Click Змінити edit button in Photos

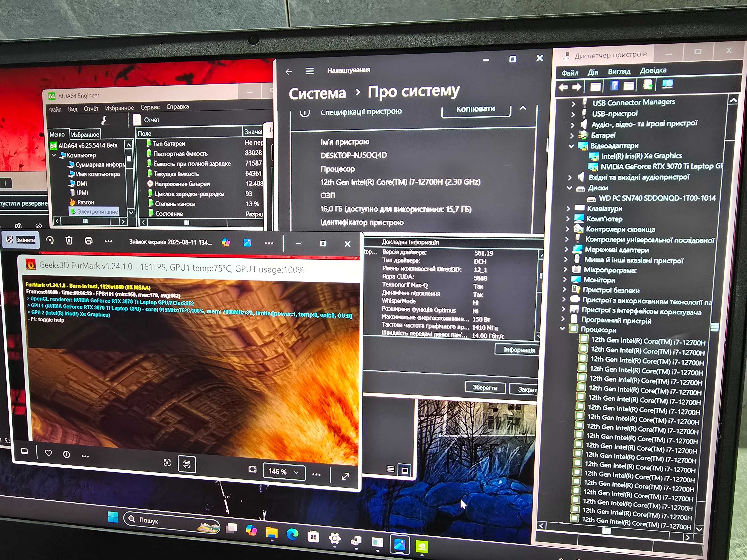(x=21, y=240)
